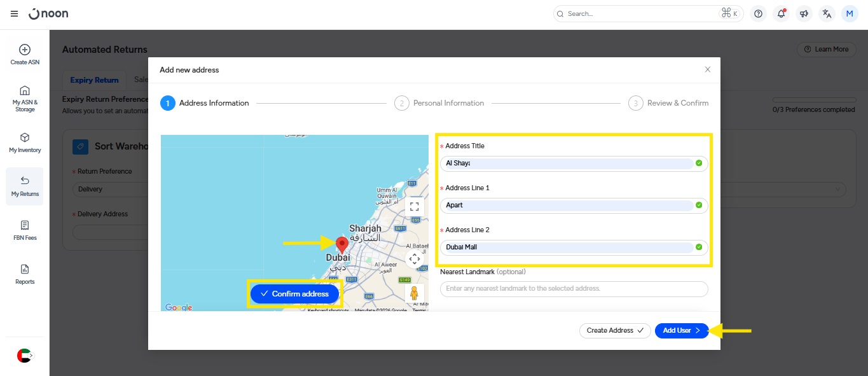Click the Nearest Landmark input field

pyautogui.click(x=574, y=289)
